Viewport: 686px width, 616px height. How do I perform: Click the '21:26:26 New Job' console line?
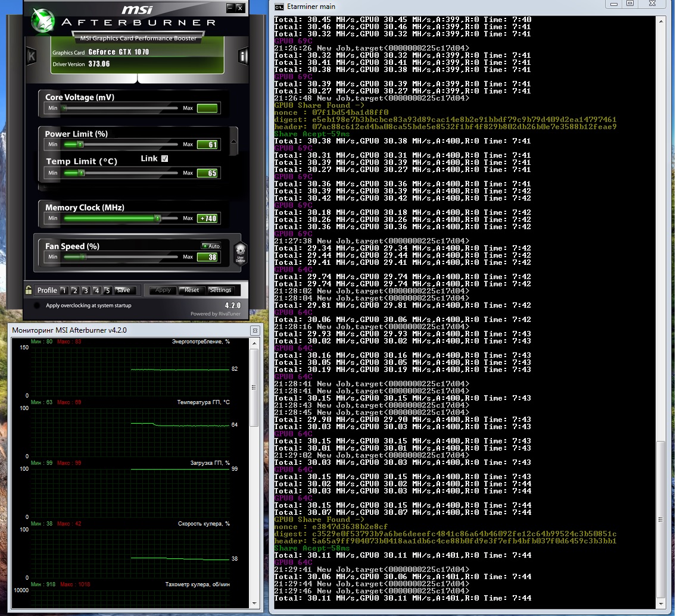tap(372, 48)
